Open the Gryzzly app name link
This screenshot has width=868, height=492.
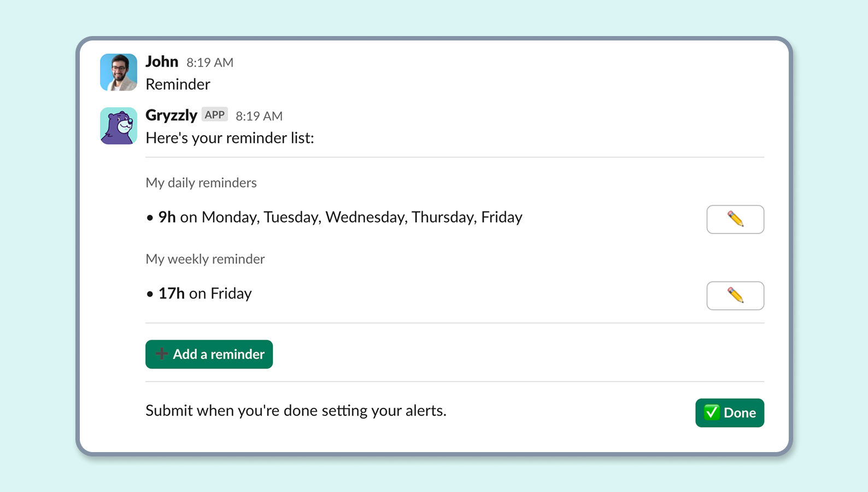(171, 115)
